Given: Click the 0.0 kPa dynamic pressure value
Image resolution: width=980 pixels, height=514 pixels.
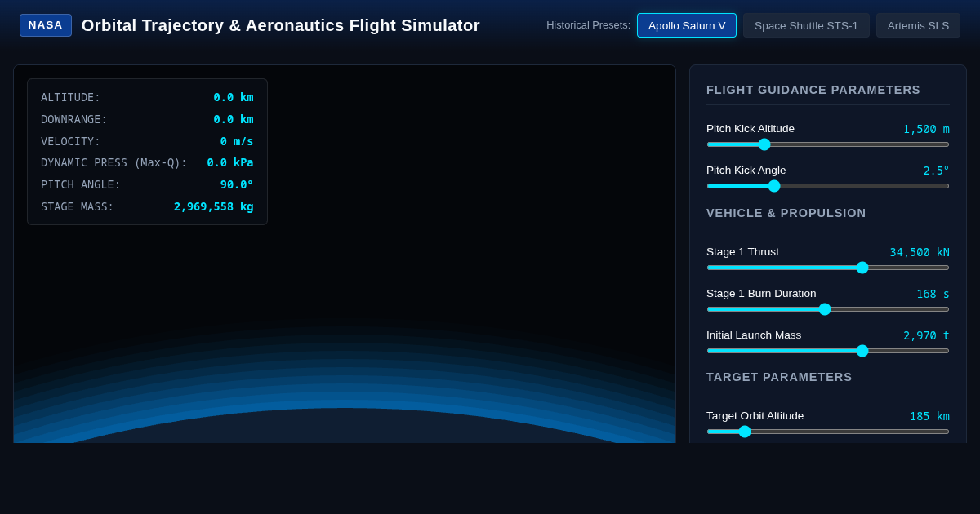Looking at the screenshot, I should (x=230, y=162).
